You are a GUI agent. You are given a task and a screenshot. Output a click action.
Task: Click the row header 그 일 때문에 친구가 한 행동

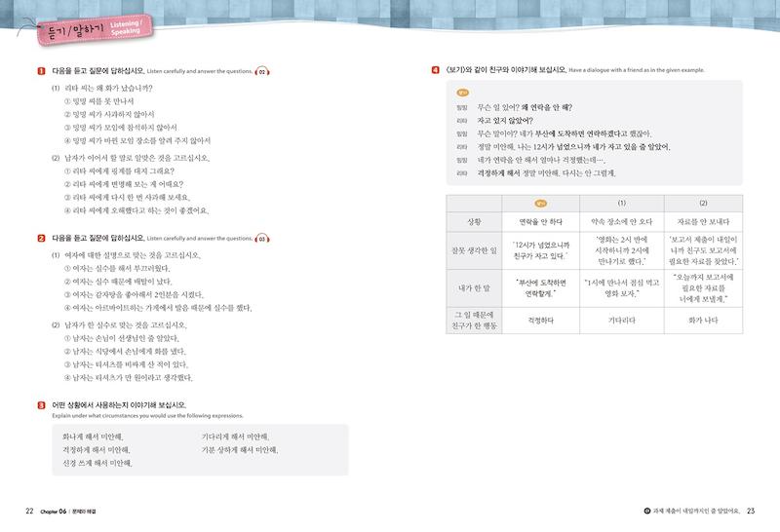[x=475, y=321]
